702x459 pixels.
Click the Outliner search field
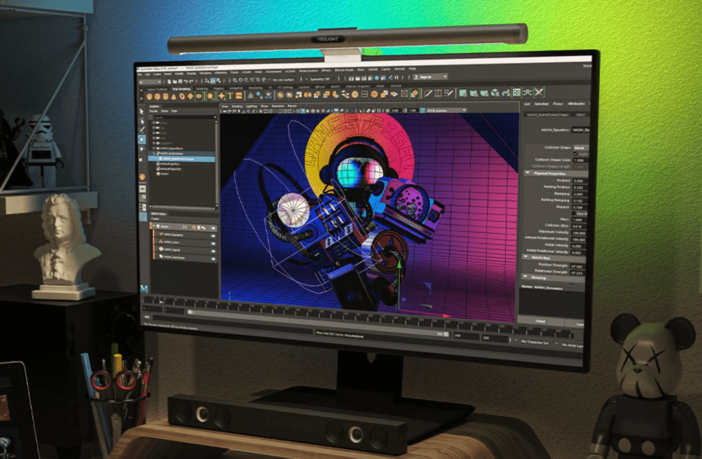click(x=184, y=117)
